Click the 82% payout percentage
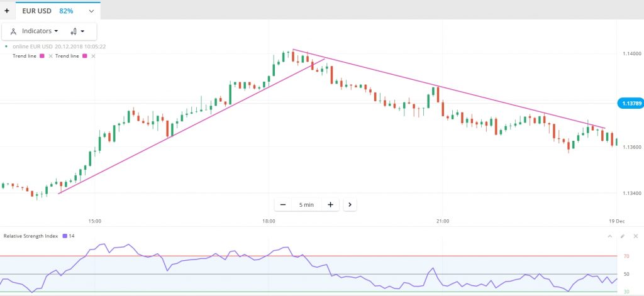 (66, 11)
